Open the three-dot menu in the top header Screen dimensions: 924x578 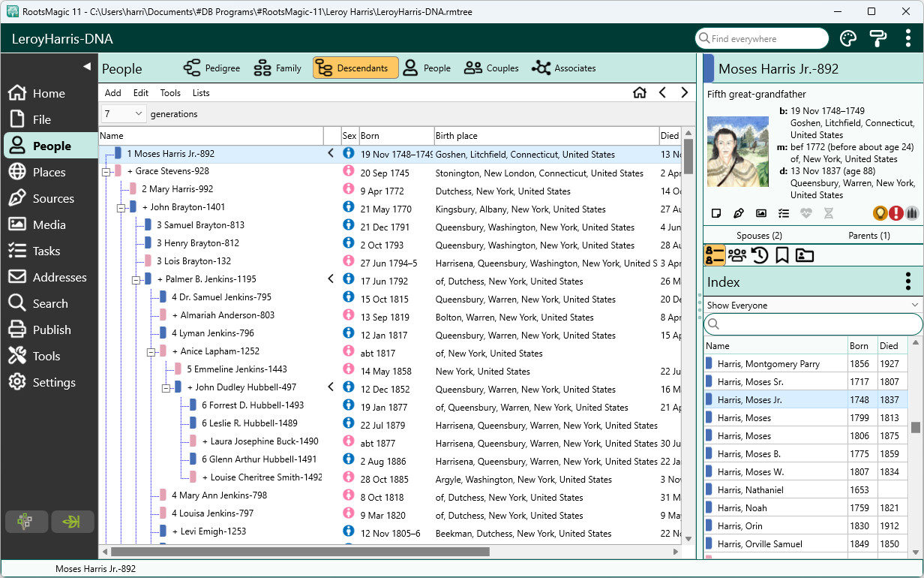(x=908, y=39)
